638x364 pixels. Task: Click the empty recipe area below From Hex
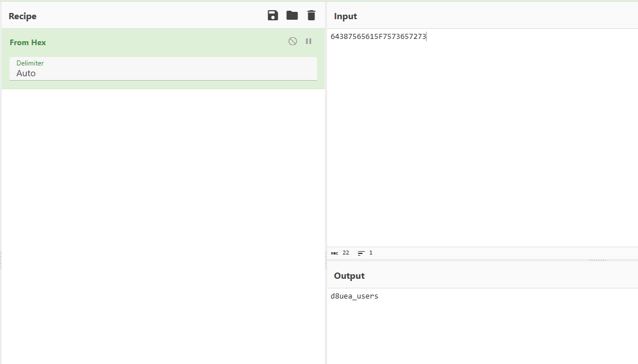click(x=163, y=226)
